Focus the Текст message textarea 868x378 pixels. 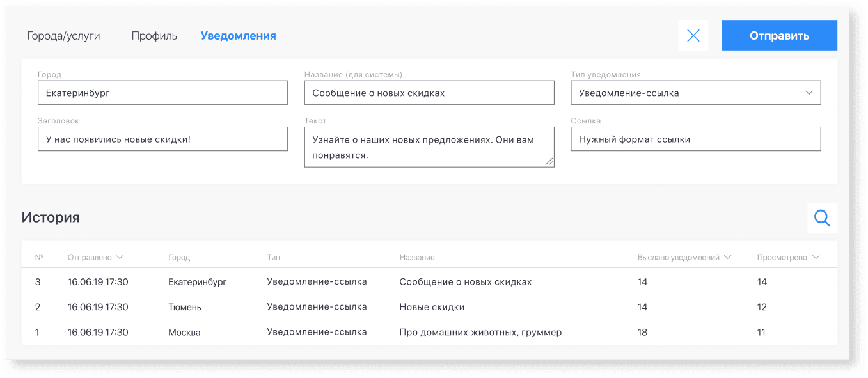[x=429, y=147]
